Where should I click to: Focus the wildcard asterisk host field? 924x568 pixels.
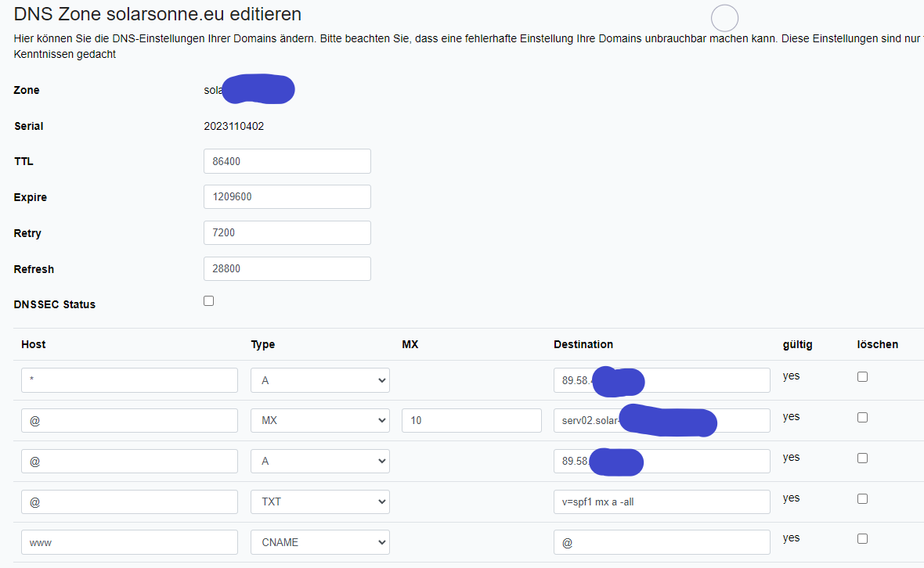[x=129, y=380]
